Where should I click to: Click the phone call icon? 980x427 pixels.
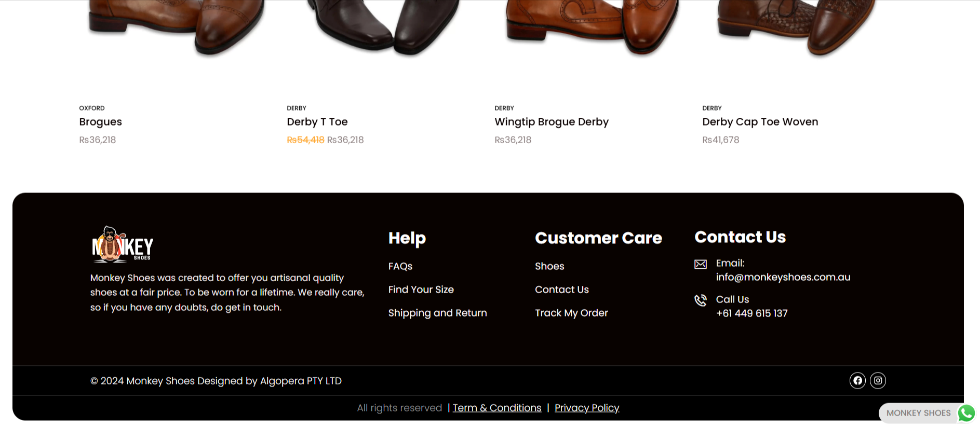[x=701, y=300]
